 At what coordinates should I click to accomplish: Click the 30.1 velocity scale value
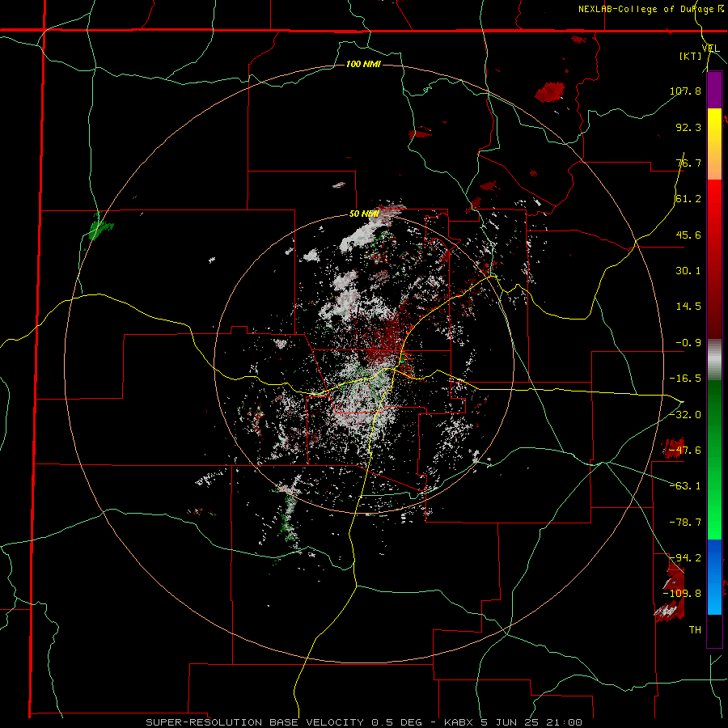click(x=688, y=271)
